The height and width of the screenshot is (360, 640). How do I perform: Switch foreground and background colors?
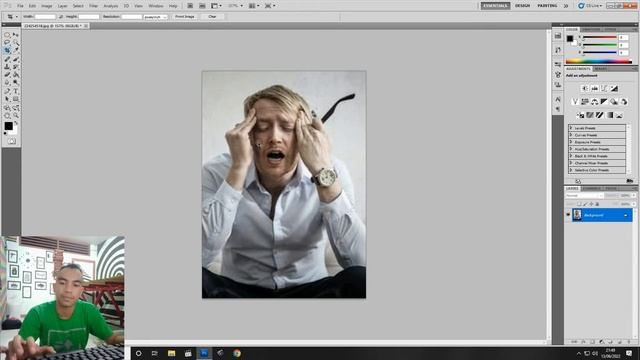tap(16, 122)
